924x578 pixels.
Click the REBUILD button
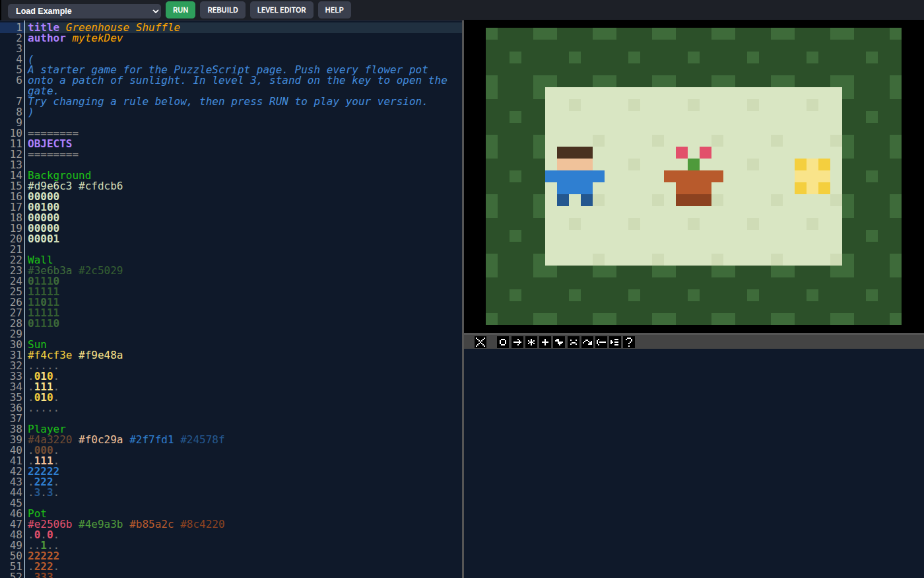pyautogui.click(x=222, y=10)
